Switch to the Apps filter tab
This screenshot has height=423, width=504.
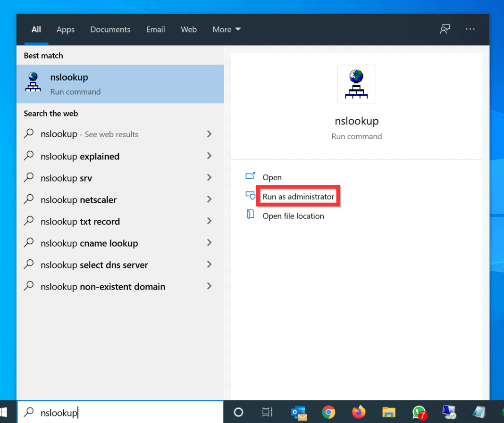pyautogui.click(x=65, y=29)
